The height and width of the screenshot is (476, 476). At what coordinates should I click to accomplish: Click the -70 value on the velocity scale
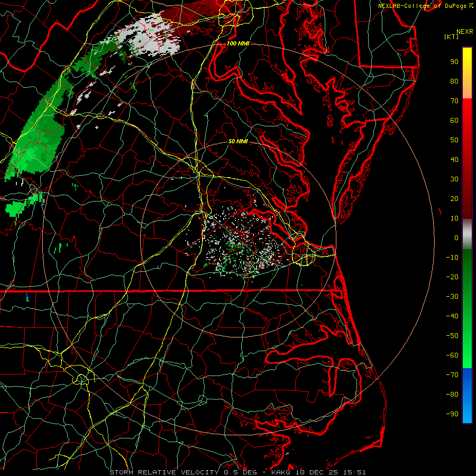tap(452, 375)
